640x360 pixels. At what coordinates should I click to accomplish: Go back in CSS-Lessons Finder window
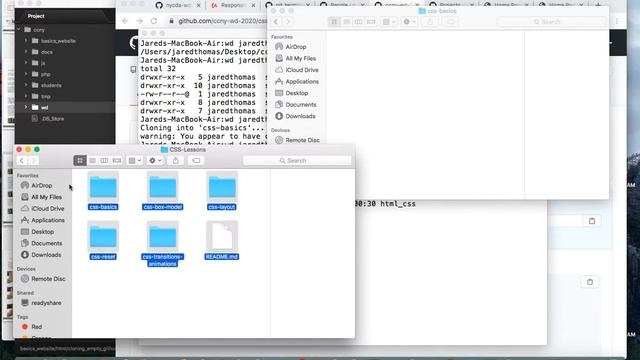[x=22, y=160]
